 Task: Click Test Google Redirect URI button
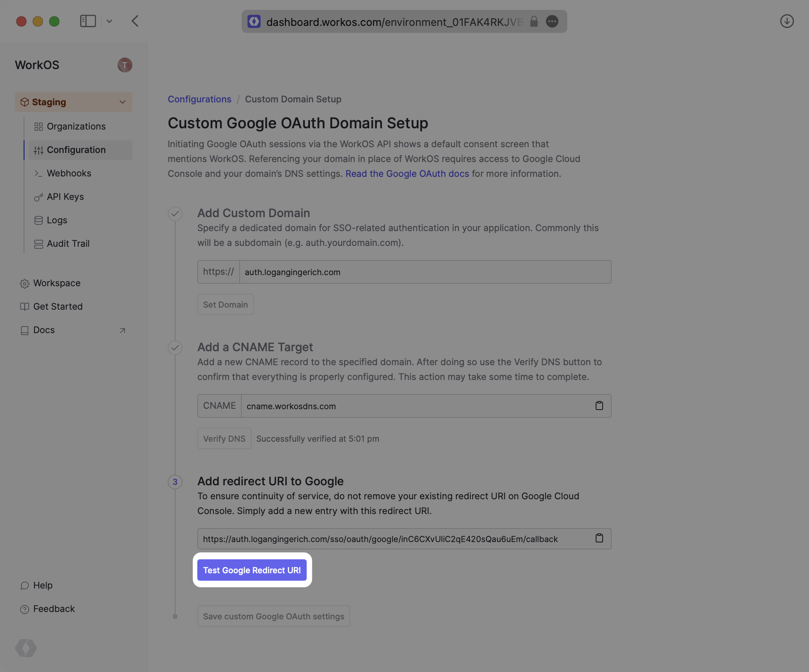pyautogui.click(x=252, y=570)
